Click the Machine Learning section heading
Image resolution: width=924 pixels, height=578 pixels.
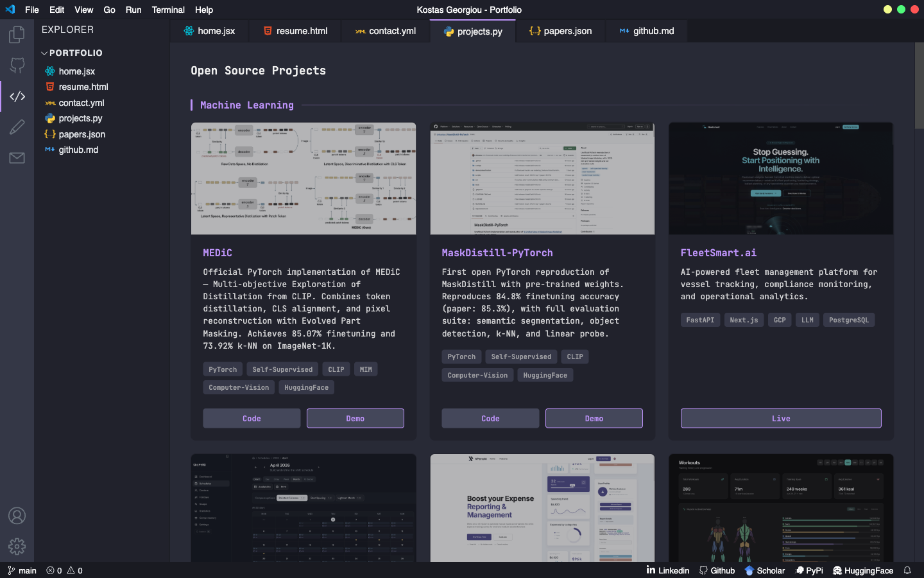point(247,105)
